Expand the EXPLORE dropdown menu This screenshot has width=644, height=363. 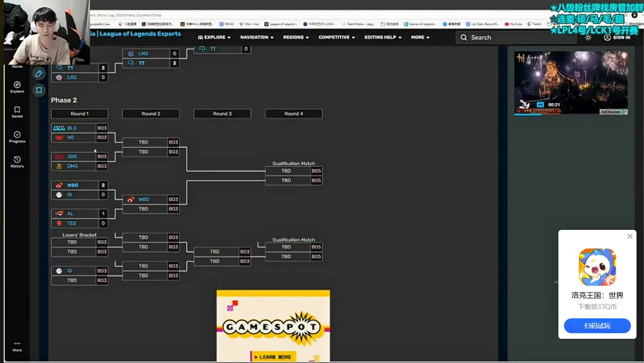pos(214,37)
